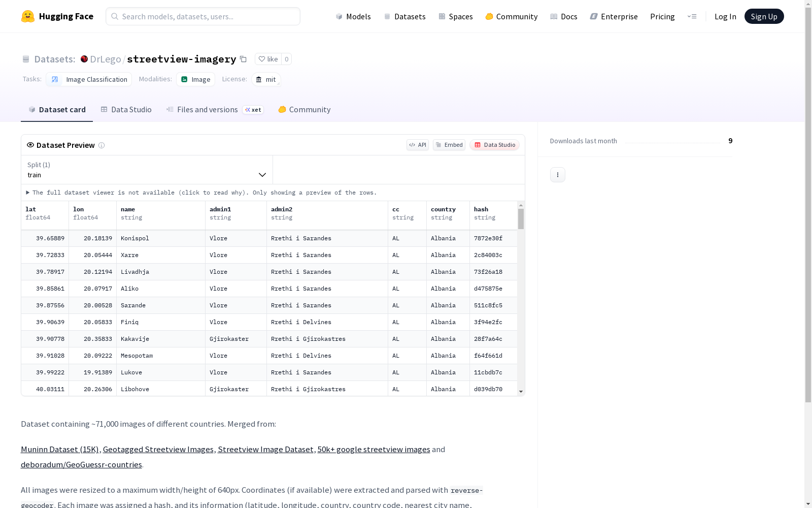Open the API button
Viewport: 812px width, 508px height.
pyautogui.click(x=418, y=145)
